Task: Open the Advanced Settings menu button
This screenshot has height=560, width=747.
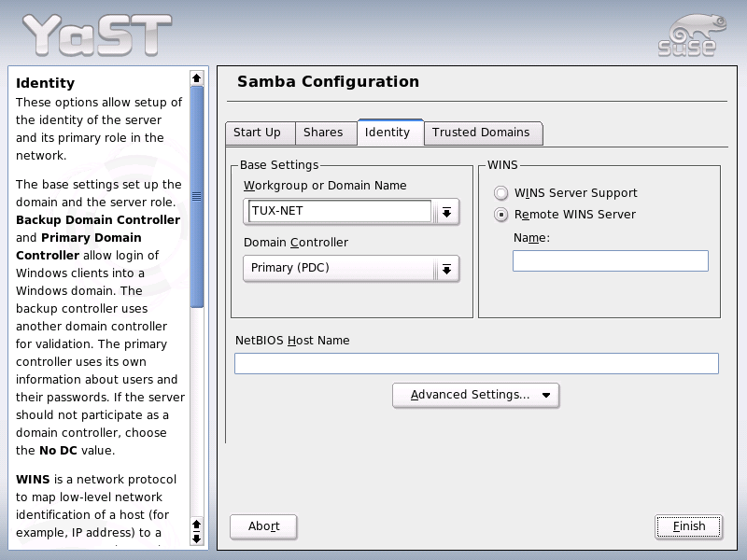Action: tap(475, 395)
